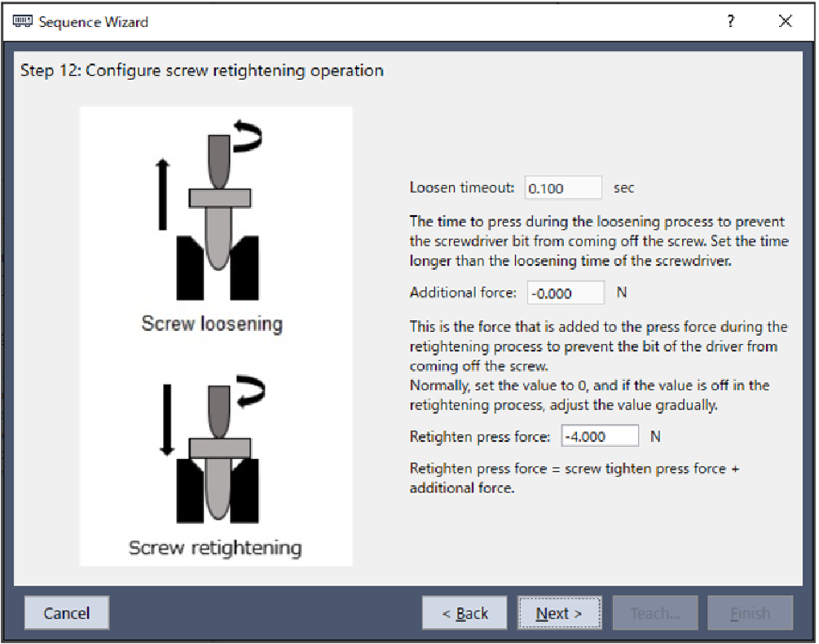Focus the Loosen timeout input field

tap(563, 188)
